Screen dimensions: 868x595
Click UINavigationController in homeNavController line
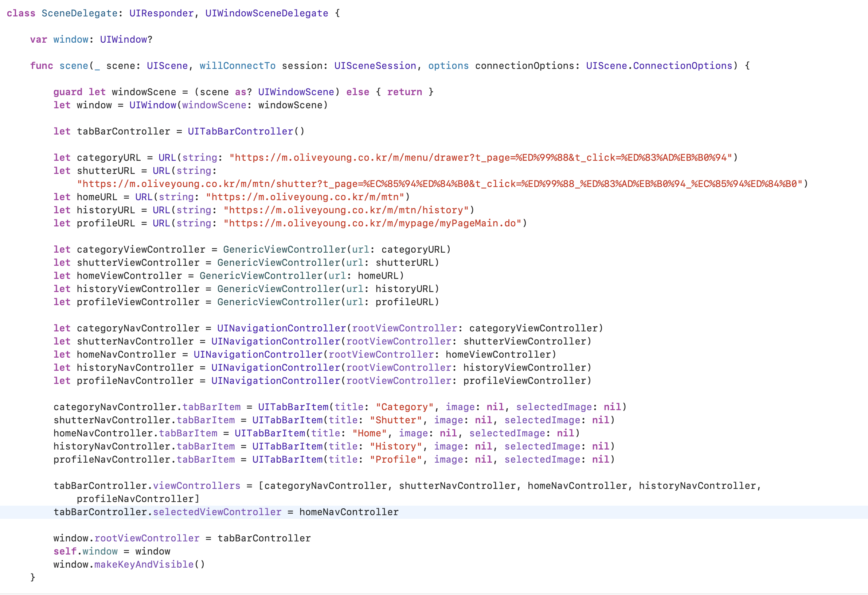point(258,354)
